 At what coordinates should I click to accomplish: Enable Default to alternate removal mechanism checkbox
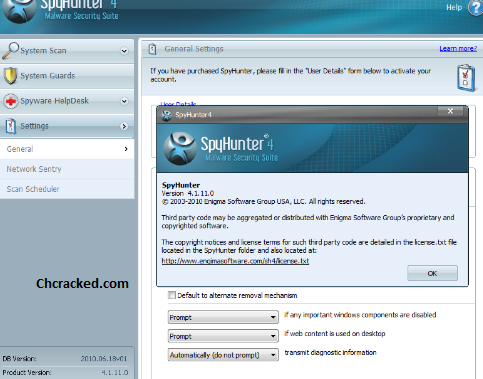(172, 295)
